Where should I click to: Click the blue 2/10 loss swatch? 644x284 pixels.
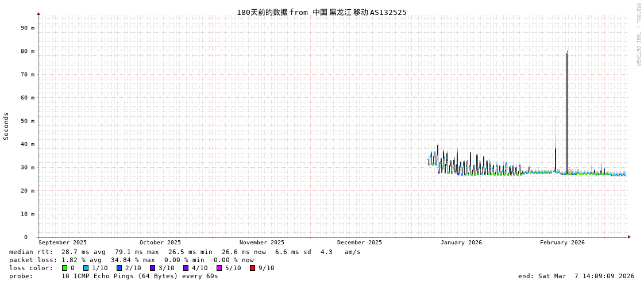(x=119, y=268)
